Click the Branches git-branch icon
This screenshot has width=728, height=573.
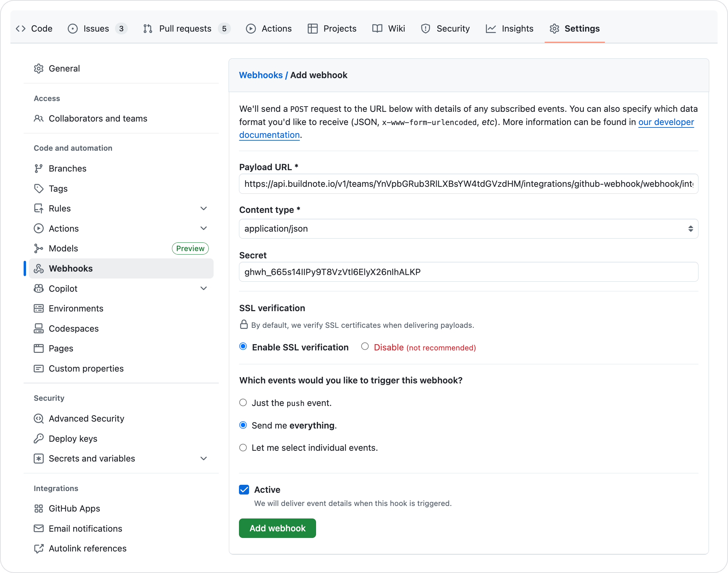39,169
